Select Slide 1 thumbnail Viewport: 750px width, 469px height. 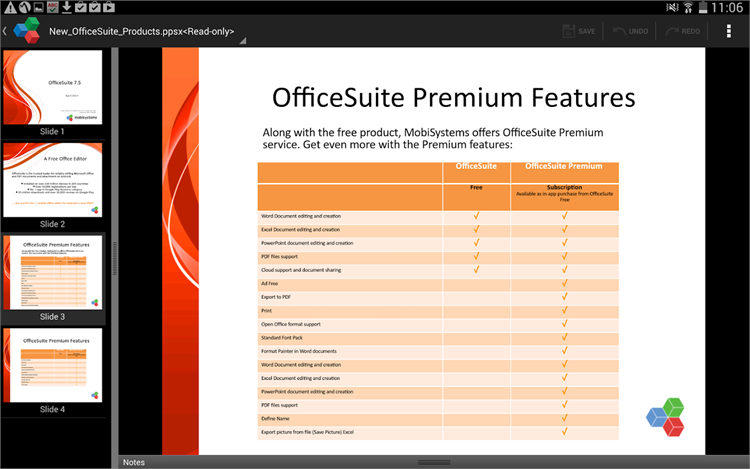53,87
